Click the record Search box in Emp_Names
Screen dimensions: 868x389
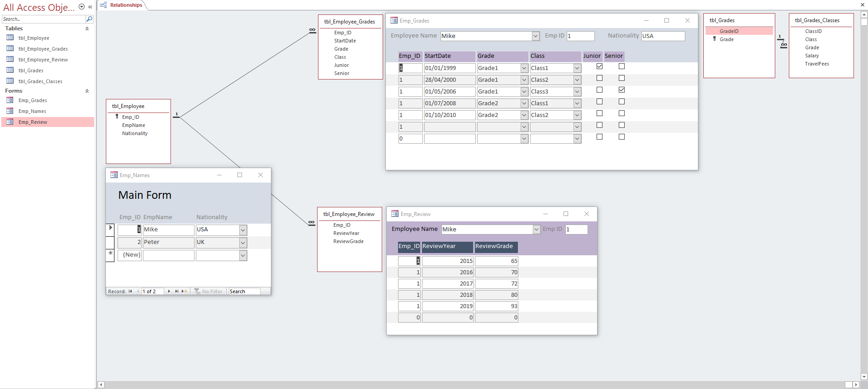[x=244, y=291]
